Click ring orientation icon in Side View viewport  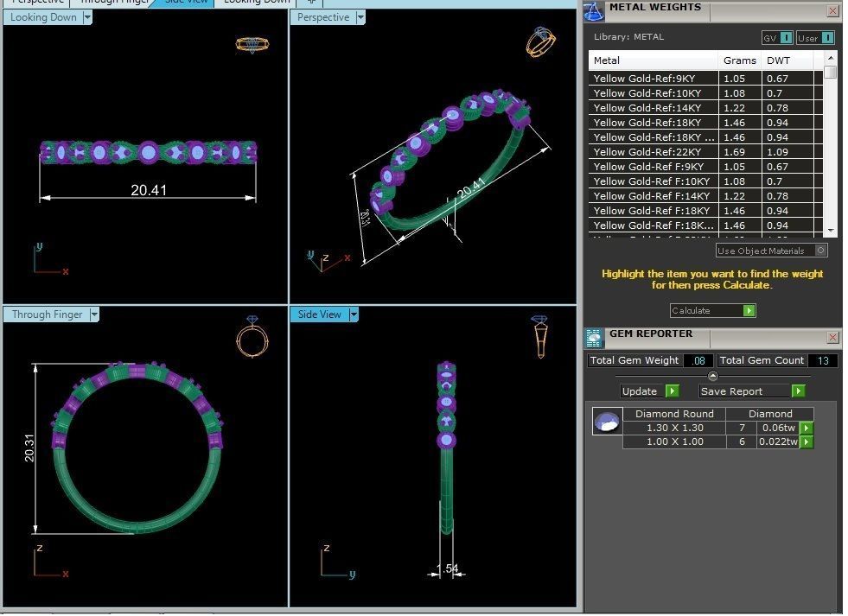pos(539,335)
